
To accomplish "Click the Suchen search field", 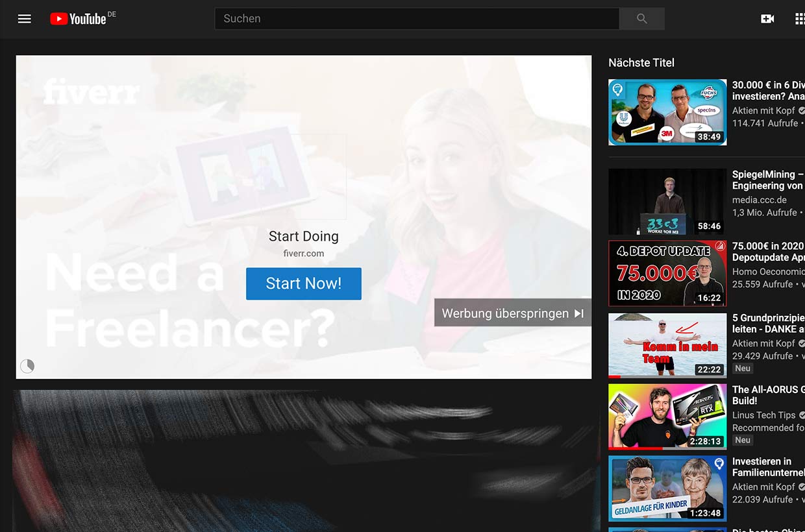I will tap(417, 19).
